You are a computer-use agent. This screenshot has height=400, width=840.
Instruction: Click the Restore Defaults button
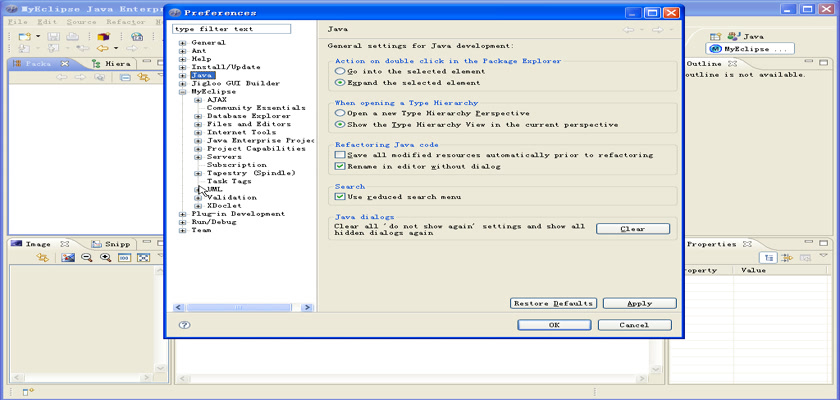coord(553,304)
